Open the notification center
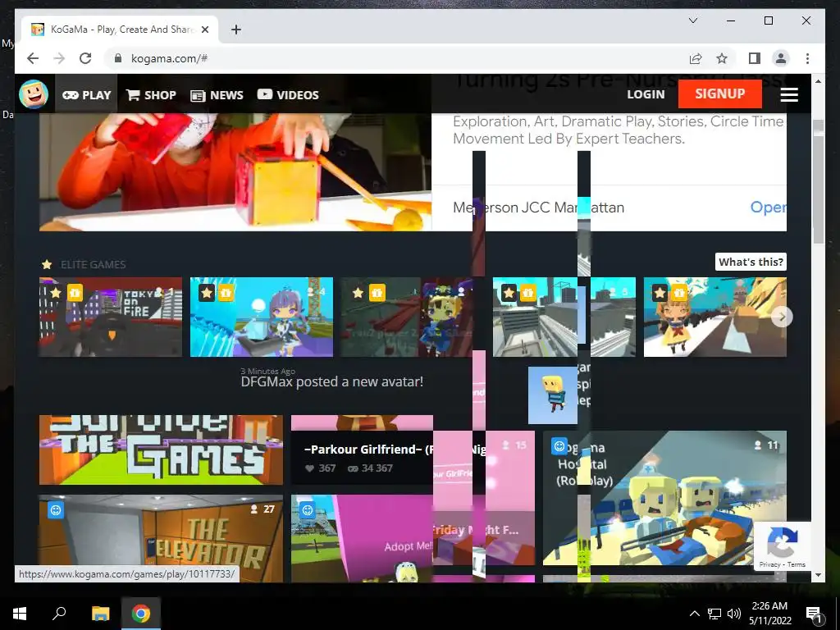 tap(814, 614)
